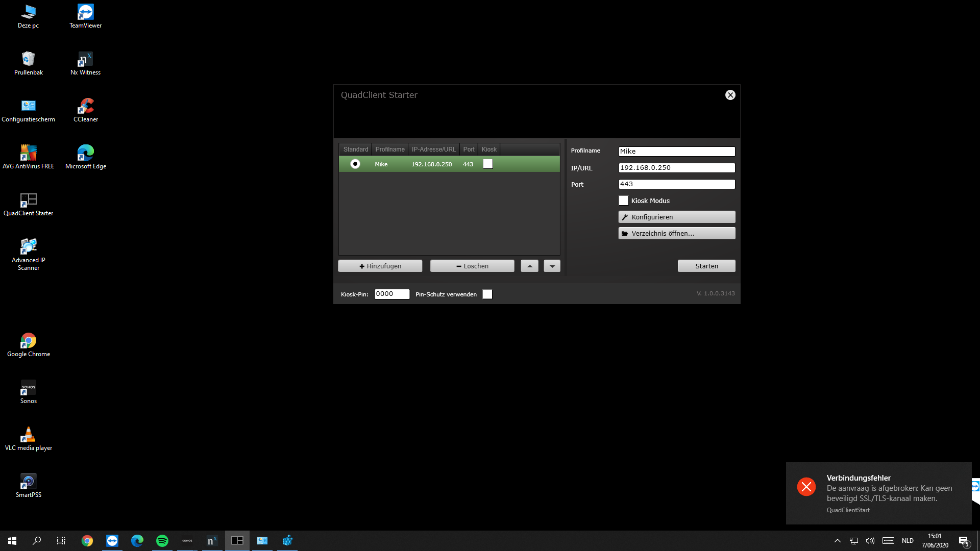This screenshot has width=980, height=551.
Task: Click the Profilname column header
Action: coord(390,149)
